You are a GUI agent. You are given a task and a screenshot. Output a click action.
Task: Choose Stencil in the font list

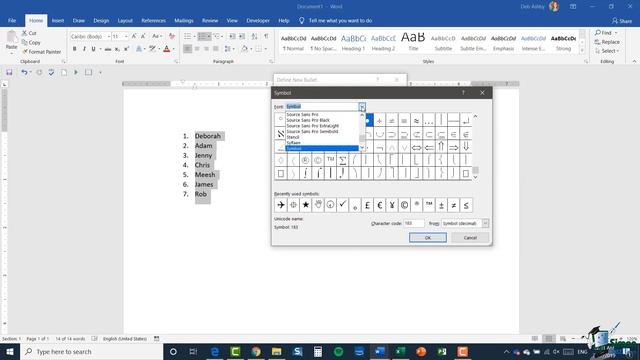coord(293,137)
